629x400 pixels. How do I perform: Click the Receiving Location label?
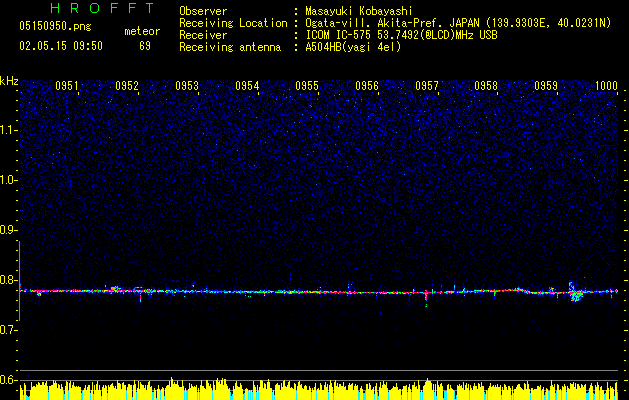click(233, 23)
